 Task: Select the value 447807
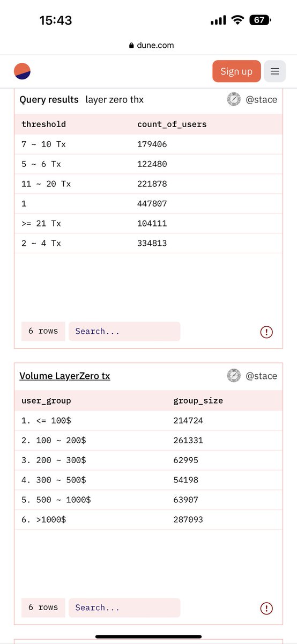click(152, 203)
